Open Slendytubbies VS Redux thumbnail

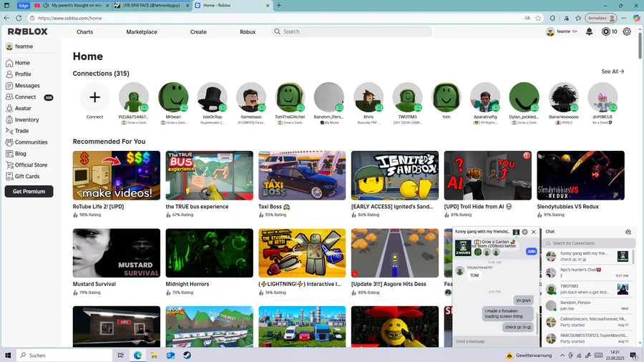581,175
